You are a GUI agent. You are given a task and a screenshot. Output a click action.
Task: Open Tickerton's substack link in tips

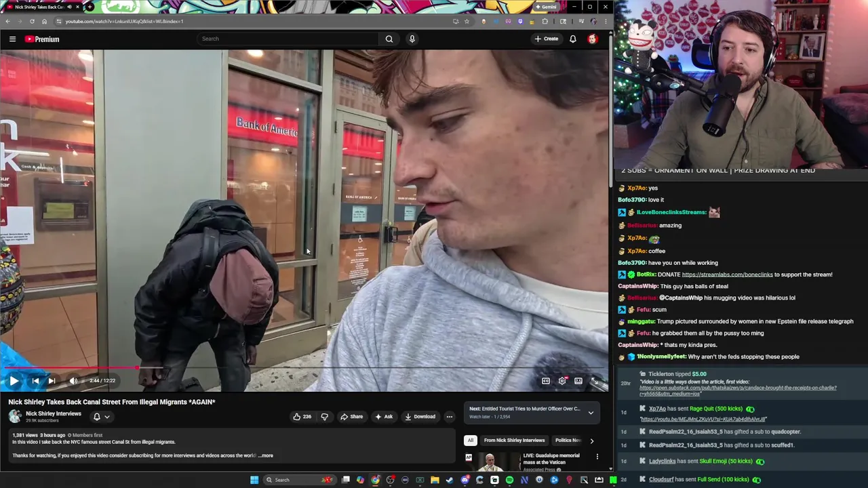738,390
